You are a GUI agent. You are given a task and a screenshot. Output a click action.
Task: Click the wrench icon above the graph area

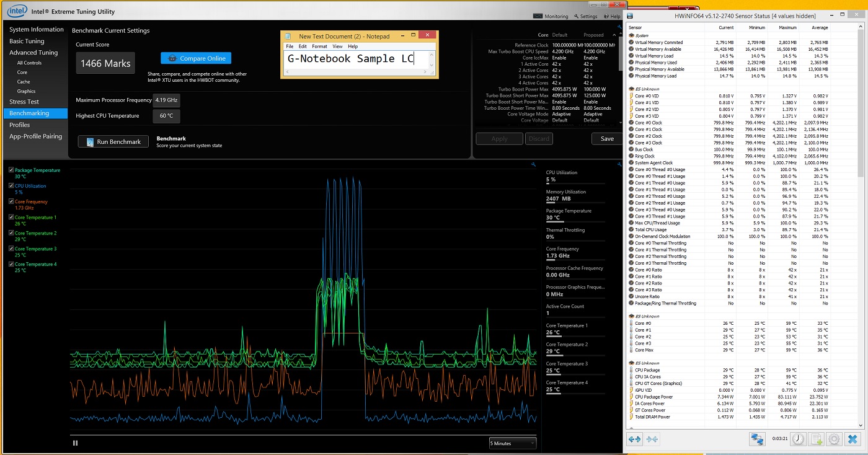[x=533, y=164]
